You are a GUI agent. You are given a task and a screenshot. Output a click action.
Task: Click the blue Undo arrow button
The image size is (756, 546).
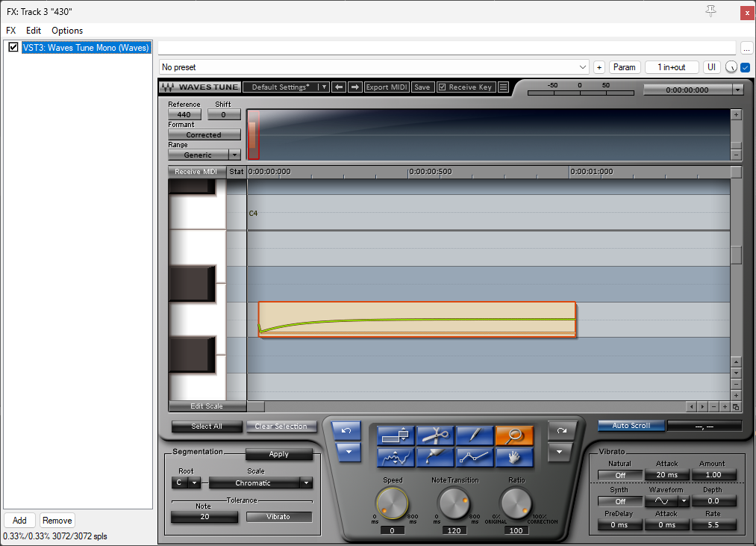pos(346,430)
